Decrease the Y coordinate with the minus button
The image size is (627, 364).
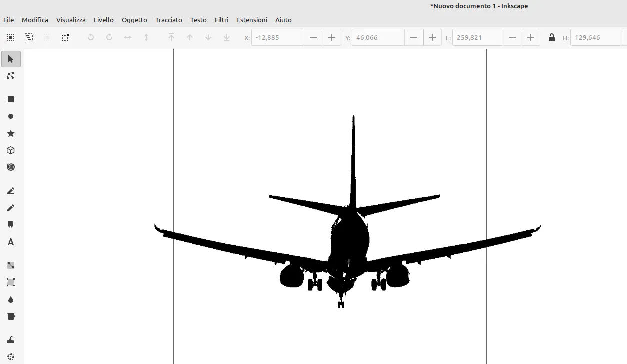point(414,37)
